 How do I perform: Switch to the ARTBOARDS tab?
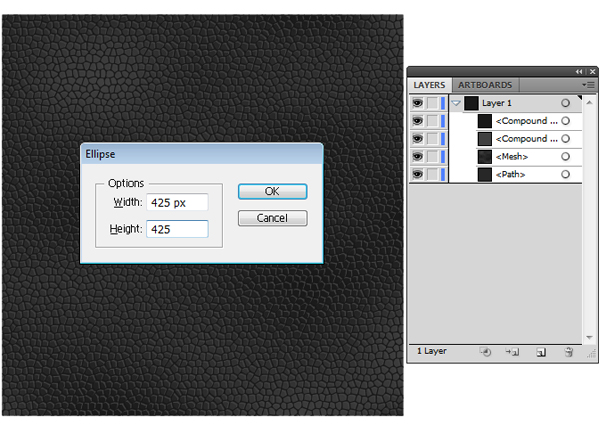tap(485, 85)
